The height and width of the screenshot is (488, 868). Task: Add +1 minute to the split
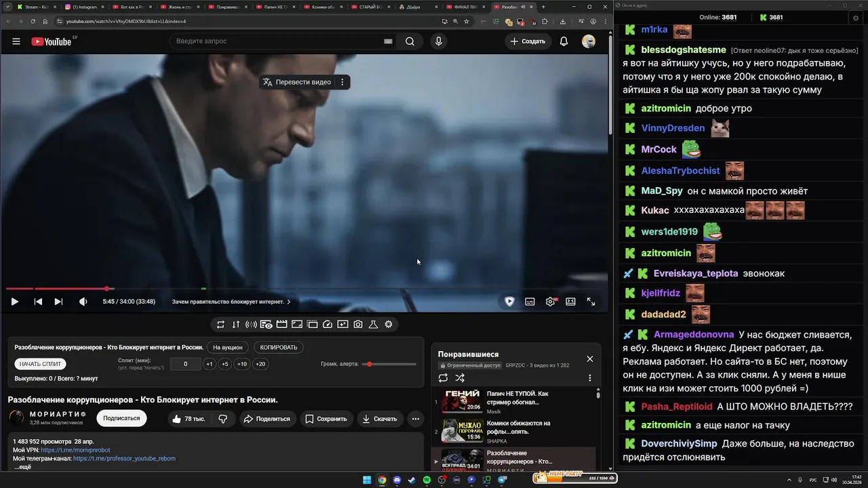click(x=210, y=364)
